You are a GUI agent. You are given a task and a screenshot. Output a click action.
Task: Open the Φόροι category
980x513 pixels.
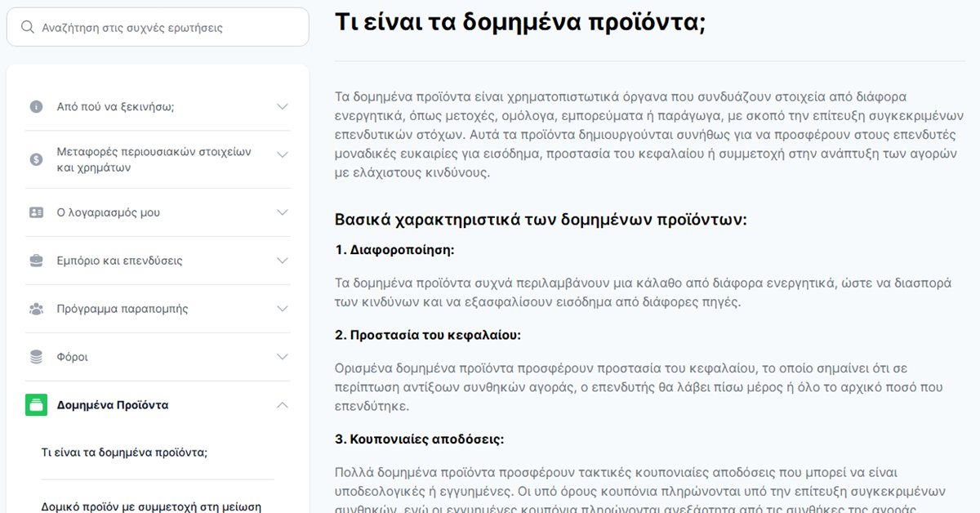72,357
